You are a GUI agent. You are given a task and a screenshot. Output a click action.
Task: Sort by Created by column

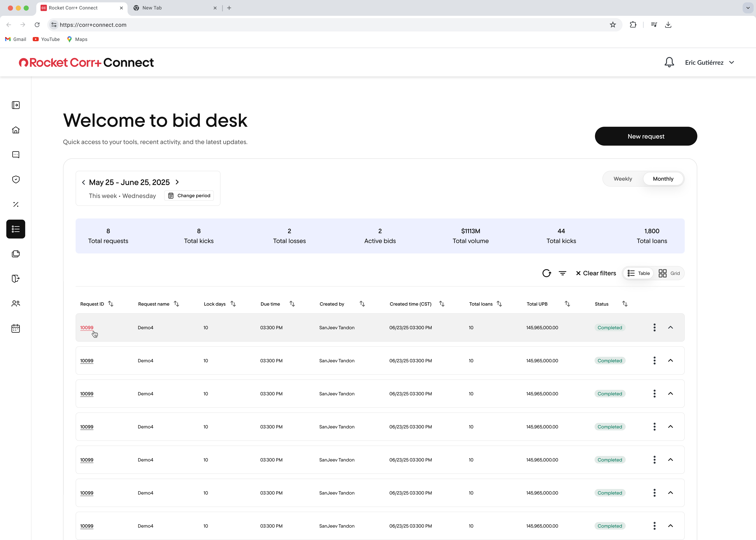pyautogui.click(x=362, y=304)
